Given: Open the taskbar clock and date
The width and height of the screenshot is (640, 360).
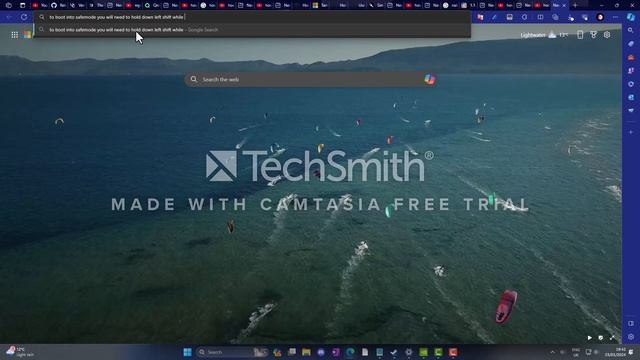Looking at the screenshot, I should 616,352.
